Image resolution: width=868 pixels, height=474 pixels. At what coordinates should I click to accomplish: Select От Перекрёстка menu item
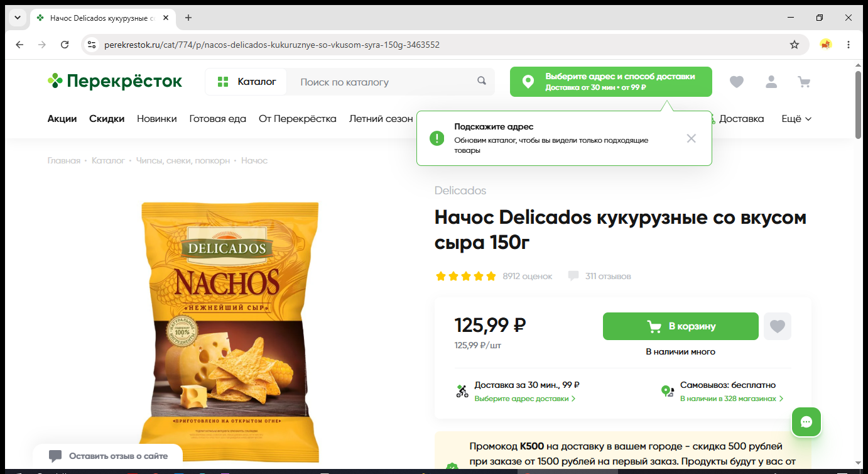[298, 119]
